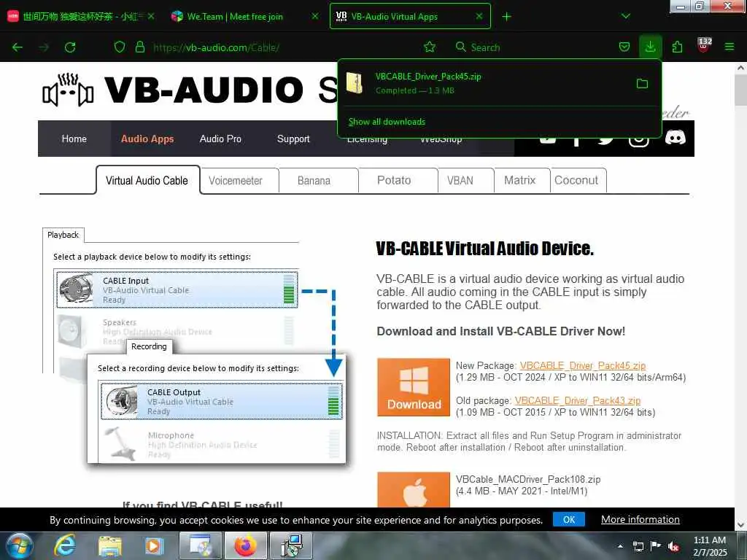This screenshot has height=560, width=747.
Task: Open the installer program taskbar icon
Action: tap(291, 545)
